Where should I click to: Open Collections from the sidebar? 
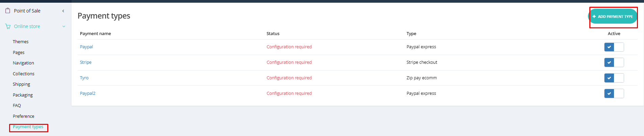pyautogui.click(x=24, y=74)
